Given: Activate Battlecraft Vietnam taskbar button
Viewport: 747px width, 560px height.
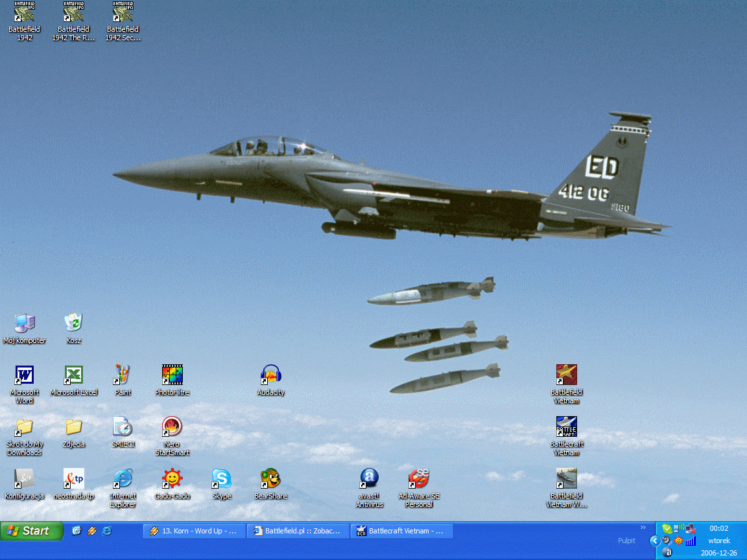Looking at the screenshot, I should (401, 531).
